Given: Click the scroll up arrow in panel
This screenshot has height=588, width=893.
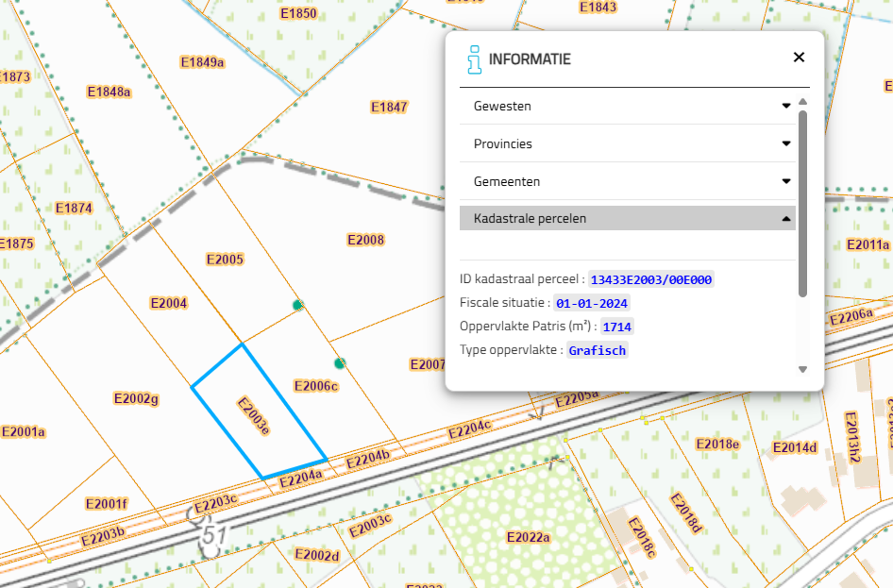Looking at the screenshot, I should coord(802,101).
